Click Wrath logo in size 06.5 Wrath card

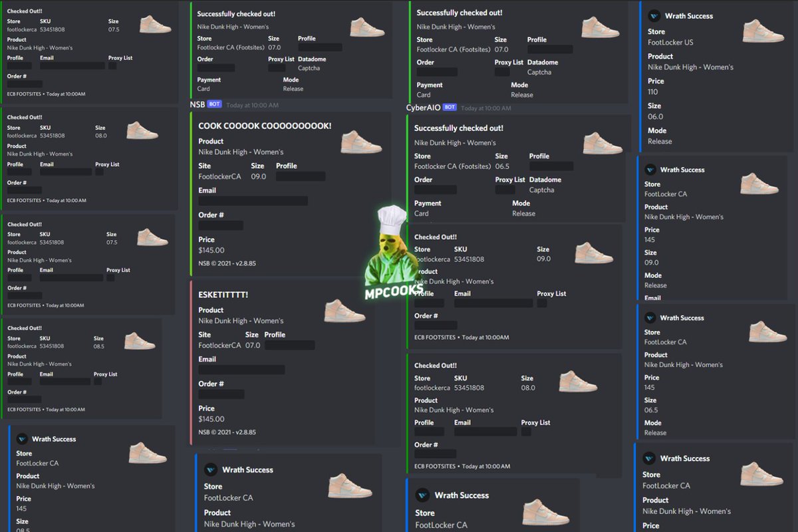tap(650, 318)
